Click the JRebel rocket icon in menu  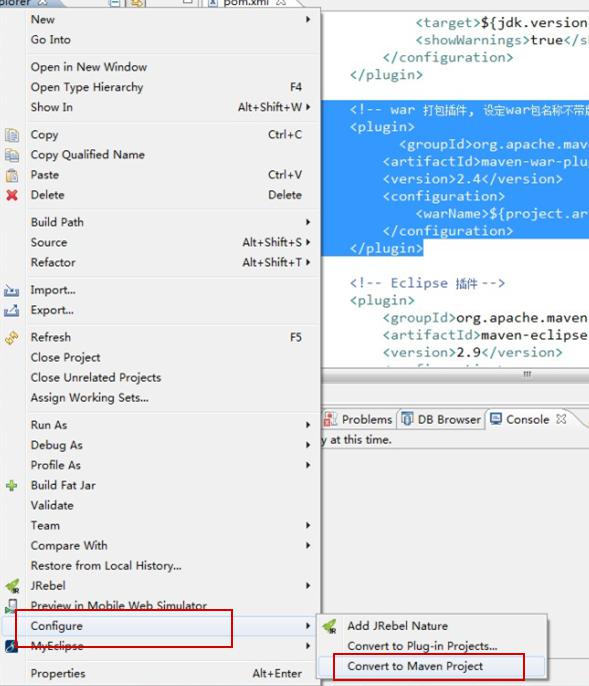(x=12, y=585)
